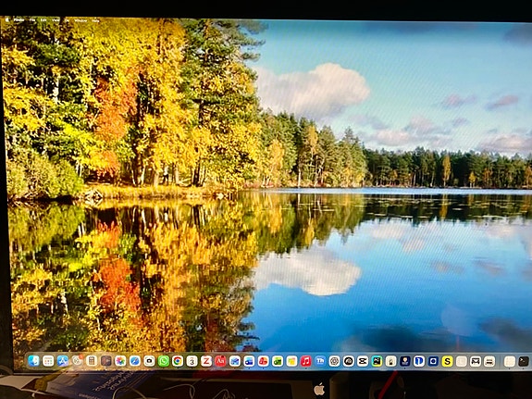The width and height of the screenshot is (532, 399).
Task: Open the Terminal app in the Dock
Action: 524,361
